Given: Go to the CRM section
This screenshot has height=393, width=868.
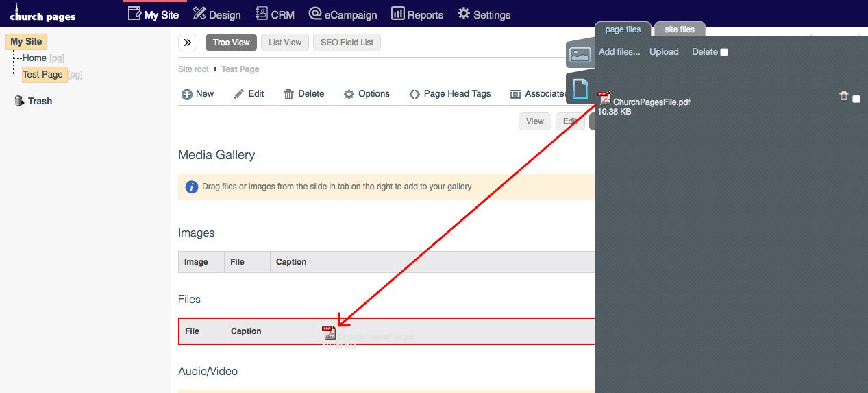Looking at the screenshot, I should tap(275, 14).
